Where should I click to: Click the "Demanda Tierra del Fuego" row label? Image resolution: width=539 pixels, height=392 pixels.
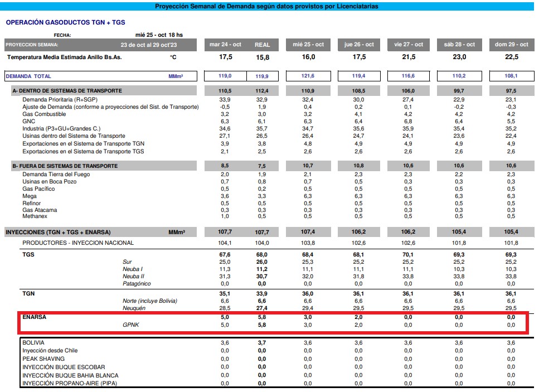pos(56,175)
